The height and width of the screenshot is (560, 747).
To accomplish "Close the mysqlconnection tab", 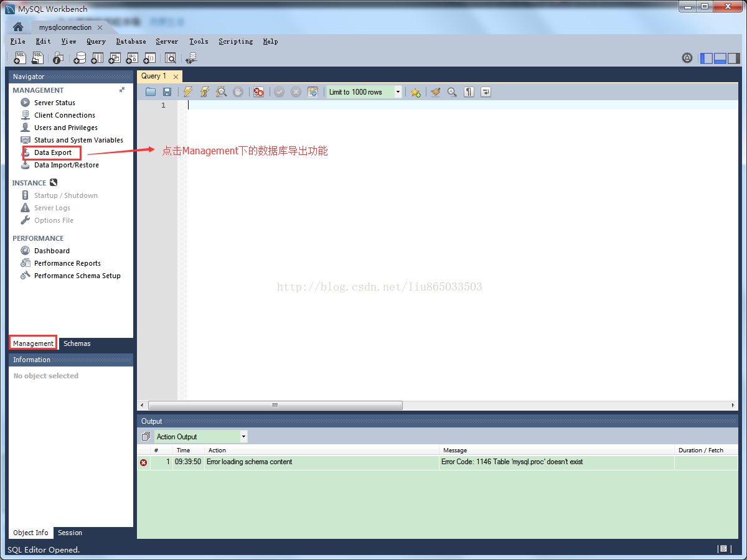I will 100,28.
